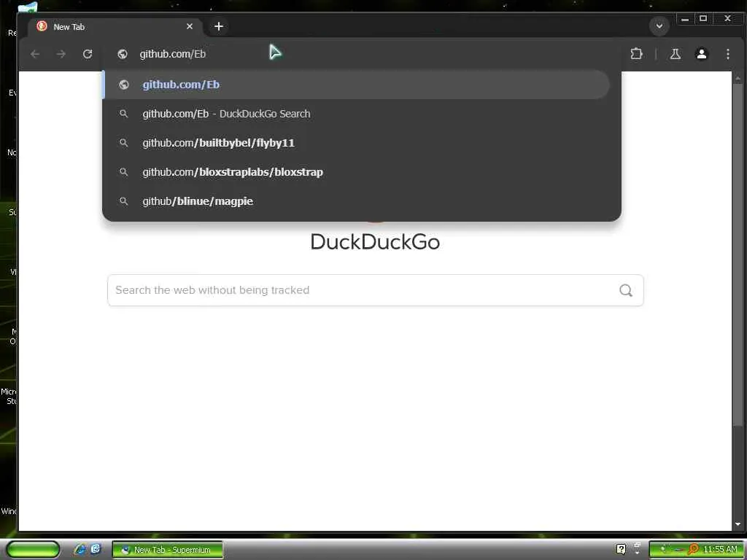Focus the address bar text github.com/Eb

(x=172, y=54)
